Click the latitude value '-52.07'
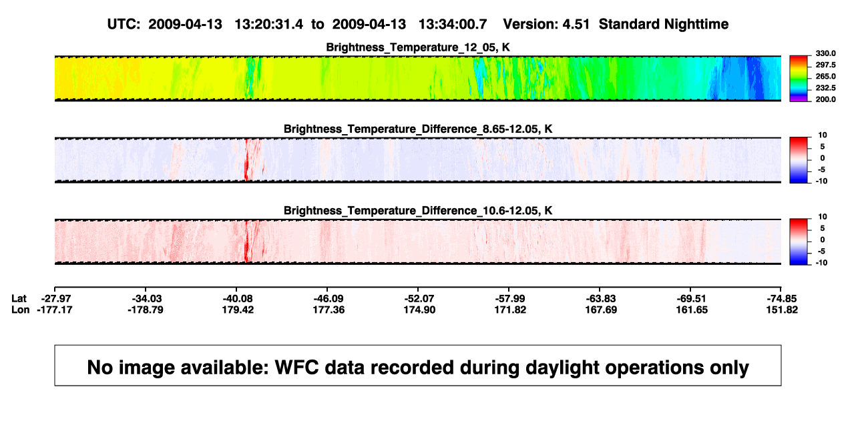Screen dimensions: 868x445 [x=419, y=298]
